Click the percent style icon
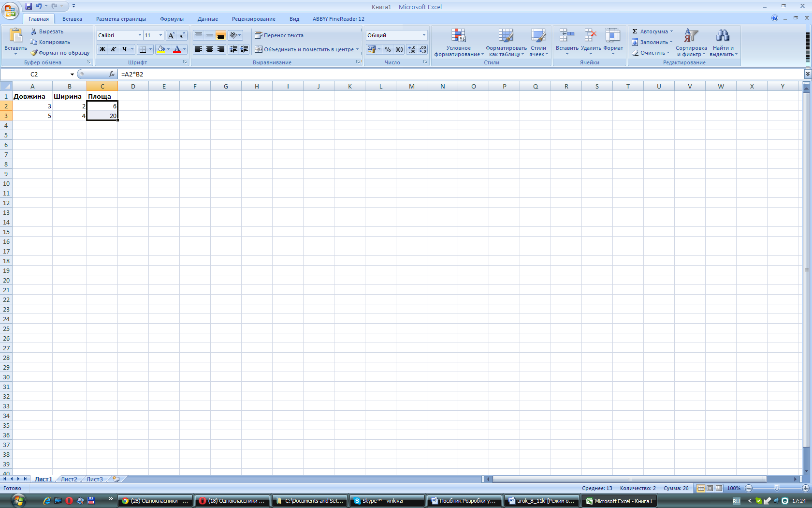The width and height of the screenshot is (812, 508). click(388, 49)
